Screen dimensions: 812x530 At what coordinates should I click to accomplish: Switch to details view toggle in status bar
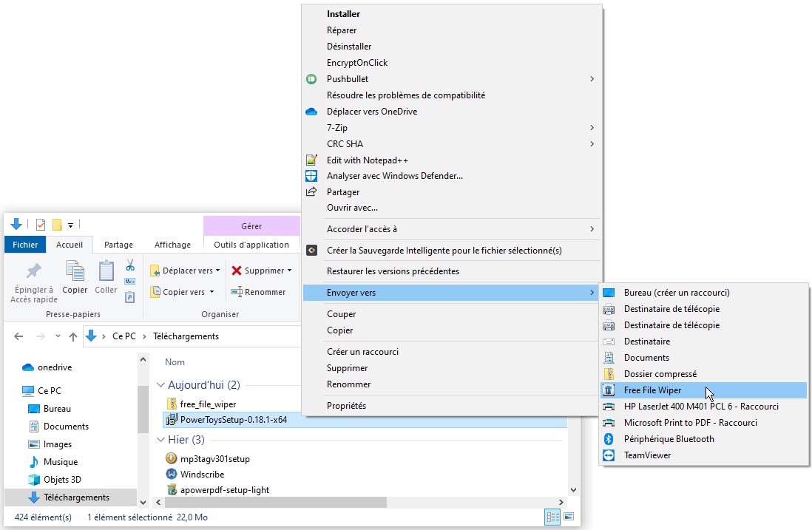pyautogui.click(x=552, y=517)
